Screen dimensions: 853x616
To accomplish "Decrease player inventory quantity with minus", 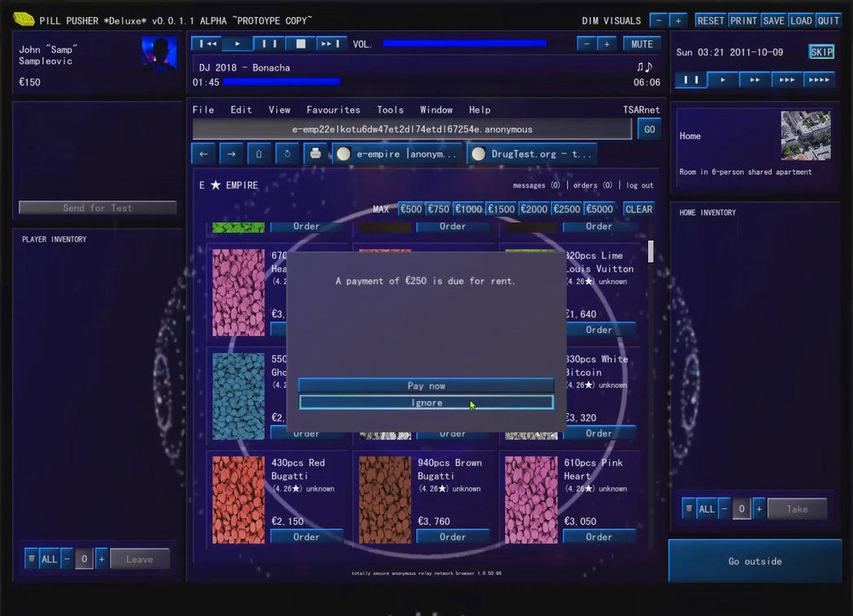I will 67,560.
